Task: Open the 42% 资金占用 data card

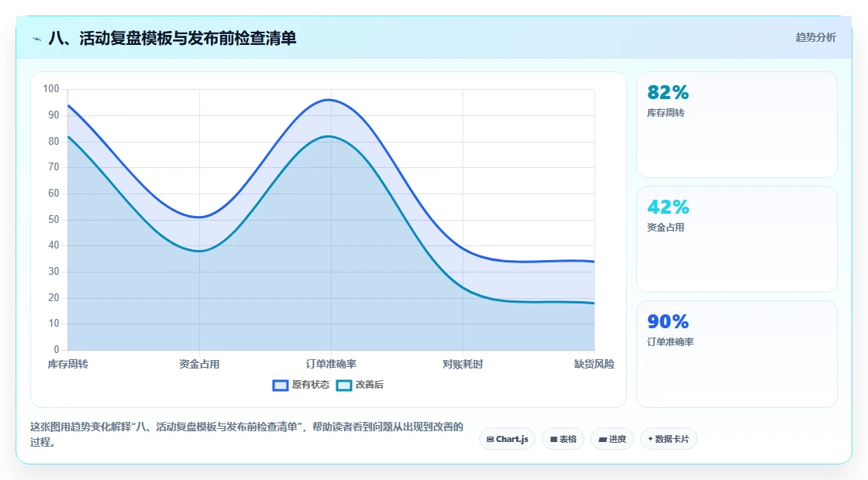Action: (737, 239)
